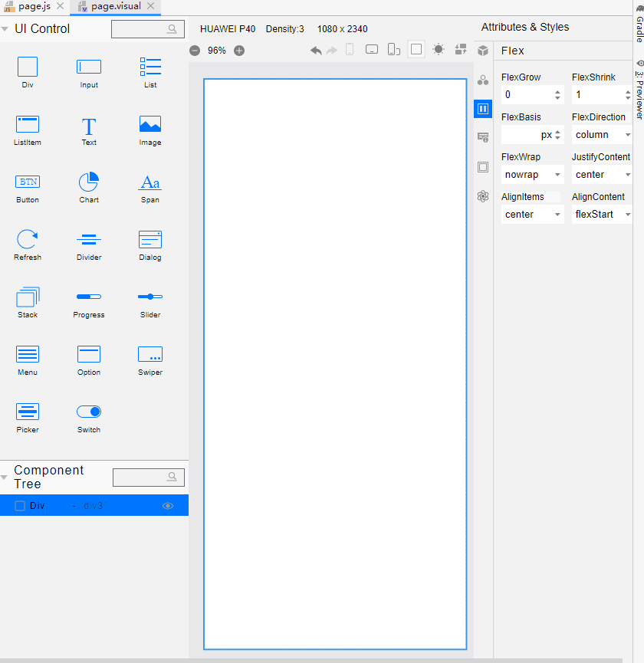
Task: Open the Gradle side panel
Action: (639, 25)
